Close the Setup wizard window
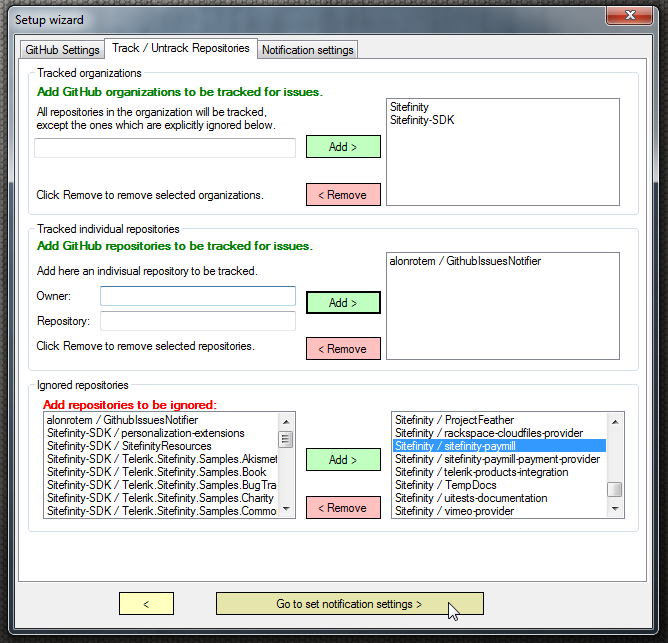The width and height of the screenshot is (668, 643). tap(630, 16)
